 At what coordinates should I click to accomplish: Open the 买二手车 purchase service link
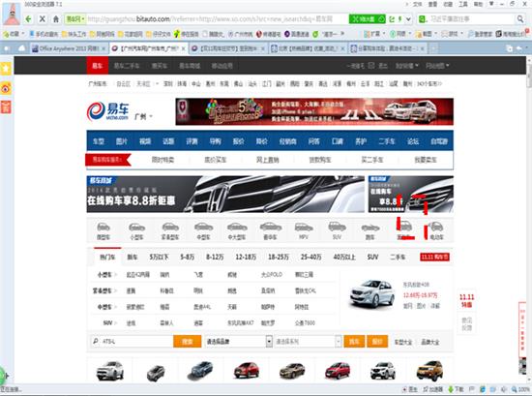pyautogui.click(x=372, y=160)
